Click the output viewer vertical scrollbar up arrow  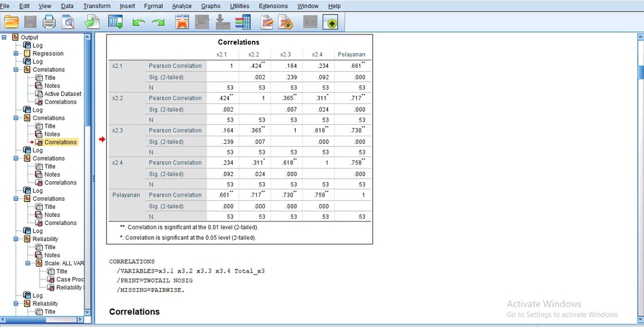pyautogui.click(x=641, y=37)
